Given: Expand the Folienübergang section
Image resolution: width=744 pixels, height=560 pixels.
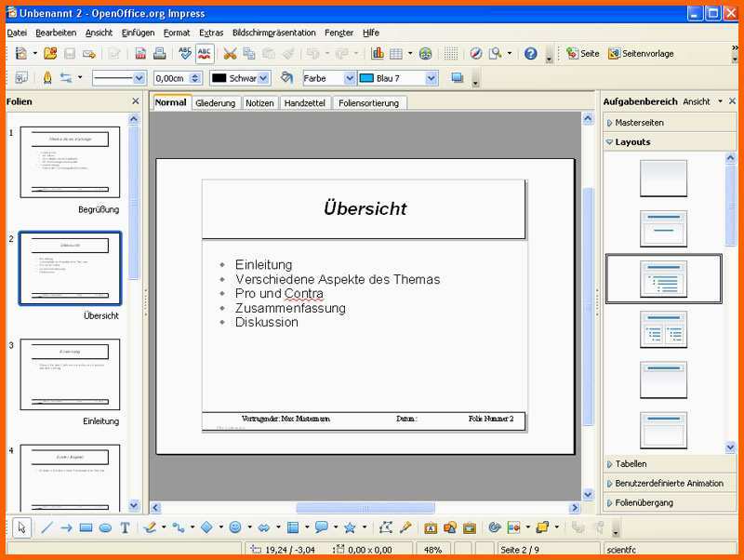Looking at the screenshot, I should coord(669,502).
